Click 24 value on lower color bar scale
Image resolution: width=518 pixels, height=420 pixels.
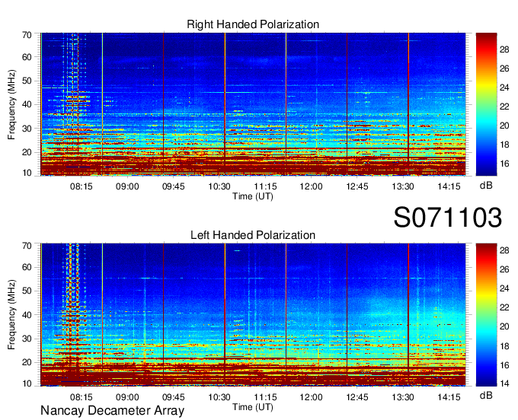[x=504, y=288]
